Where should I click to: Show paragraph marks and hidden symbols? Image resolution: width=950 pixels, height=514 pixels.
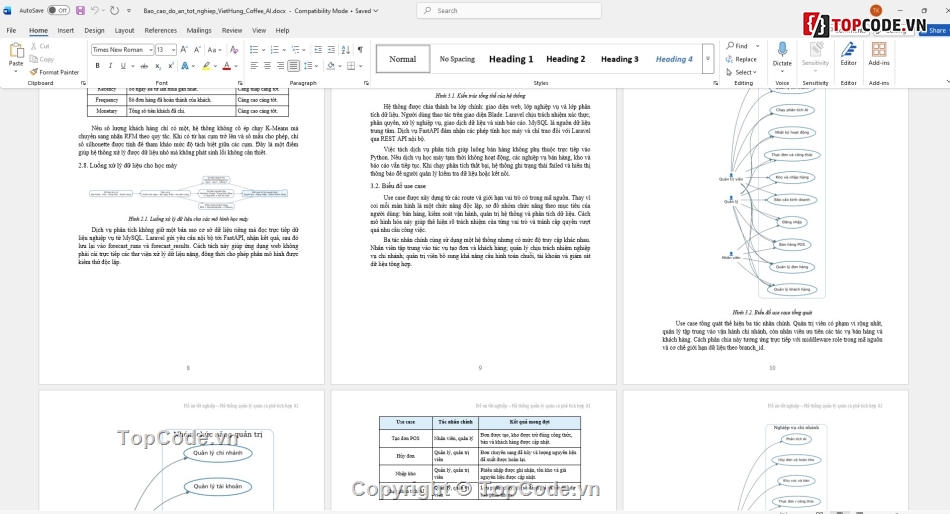[x=360, y=50]
